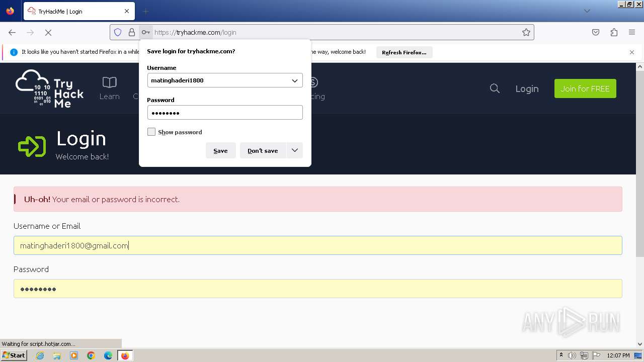This screenshot has height=362, width=644.
Task: Click the green login arrow icon
Action: click(x=32, y=147)
